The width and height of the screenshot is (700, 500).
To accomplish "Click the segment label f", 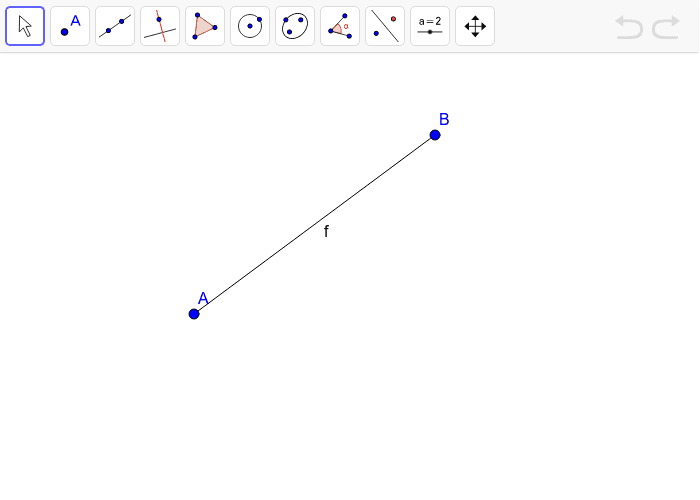I will [326, 231].
